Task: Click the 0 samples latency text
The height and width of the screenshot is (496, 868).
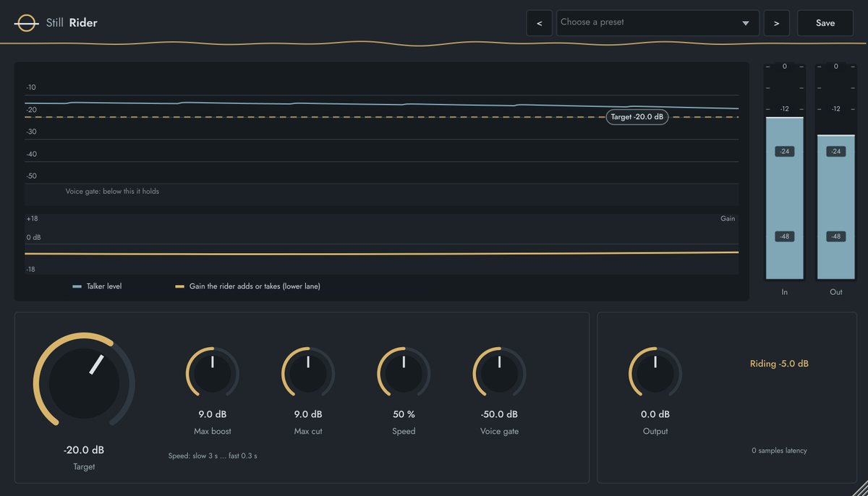Action: 779,450
